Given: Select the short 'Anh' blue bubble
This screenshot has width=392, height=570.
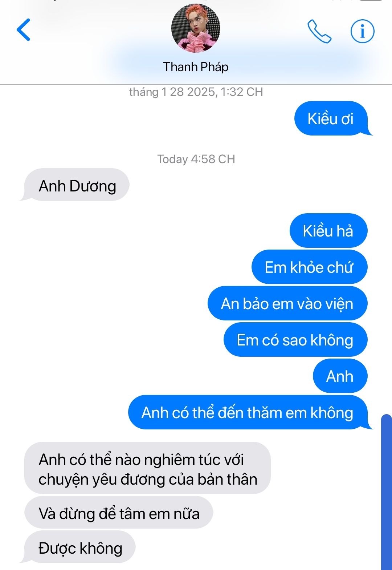Looking at the screenshot, I should coord(340,376).
